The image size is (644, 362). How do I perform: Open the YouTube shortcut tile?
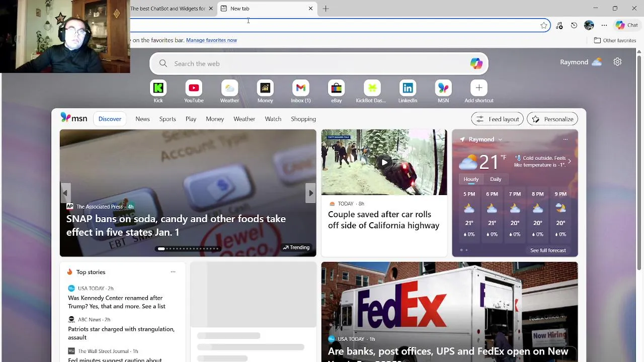(x=194, y=88)
